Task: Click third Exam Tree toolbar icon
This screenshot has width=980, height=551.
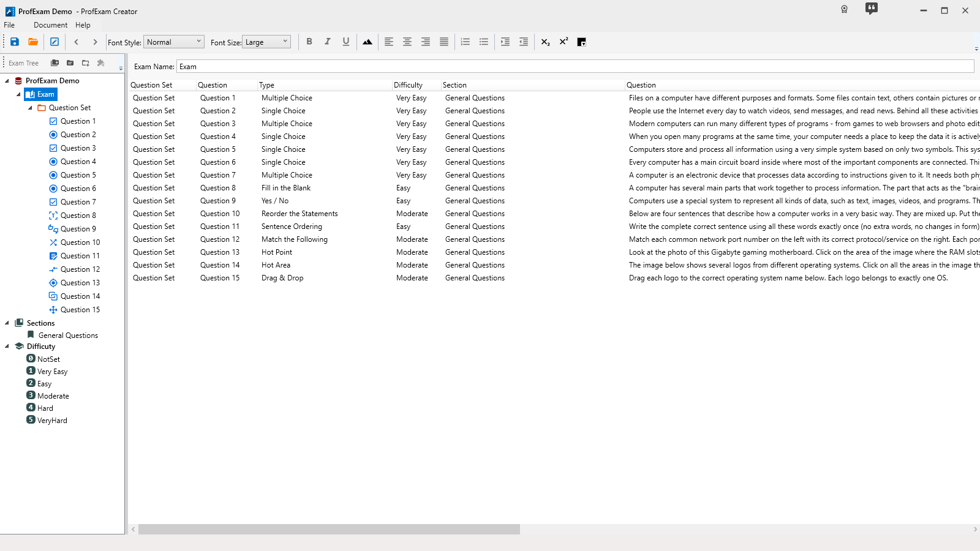Action: click(86, 63)
